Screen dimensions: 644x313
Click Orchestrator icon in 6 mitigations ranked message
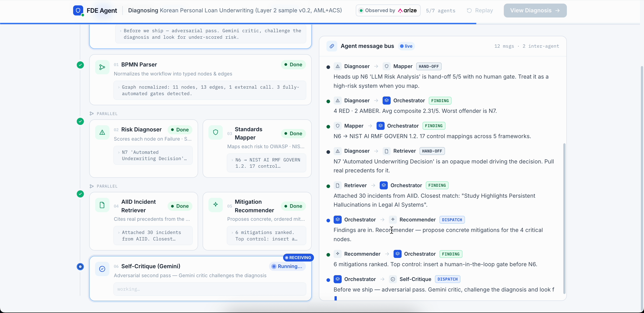click(x=398, y=254)
